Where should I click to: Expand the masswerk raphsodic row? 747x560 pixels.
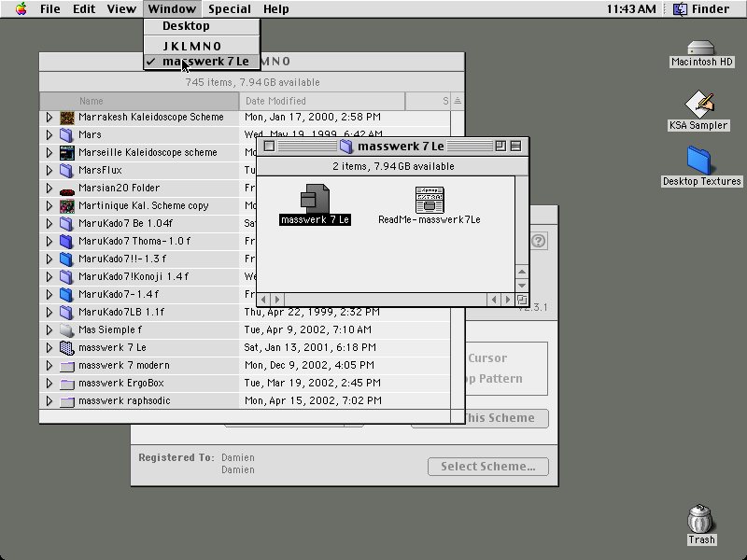(49, 401)
